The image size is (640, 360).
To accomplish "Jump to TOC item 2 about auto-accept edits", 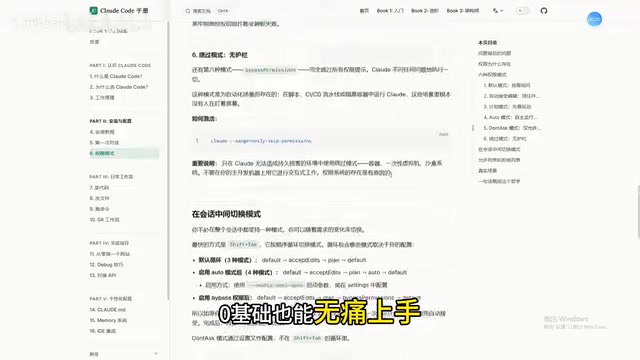I will pos(511,96).
